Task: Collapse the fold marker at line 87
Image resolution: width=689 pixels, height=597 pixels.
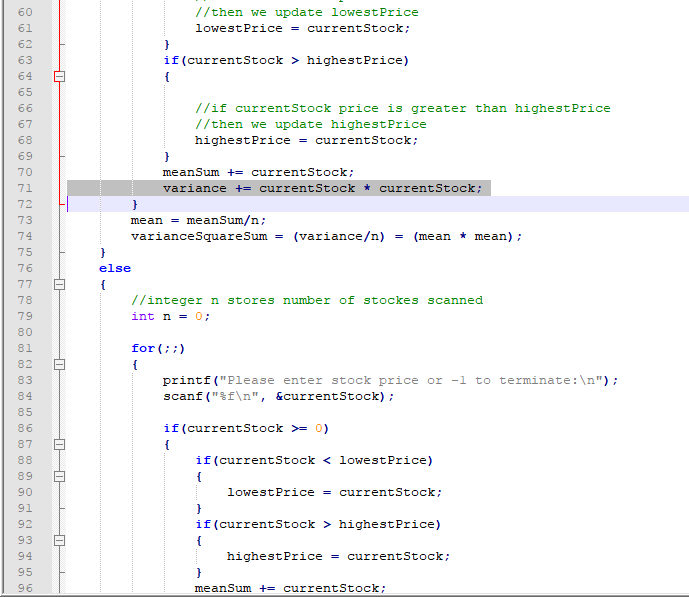Action: [x=59, y=445]
